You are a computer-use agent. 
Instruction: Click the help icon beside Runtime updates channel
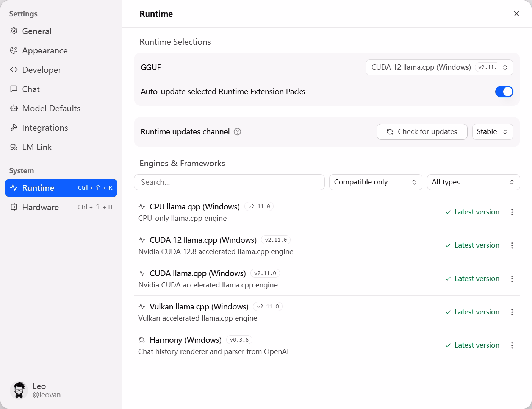(238, 132)
